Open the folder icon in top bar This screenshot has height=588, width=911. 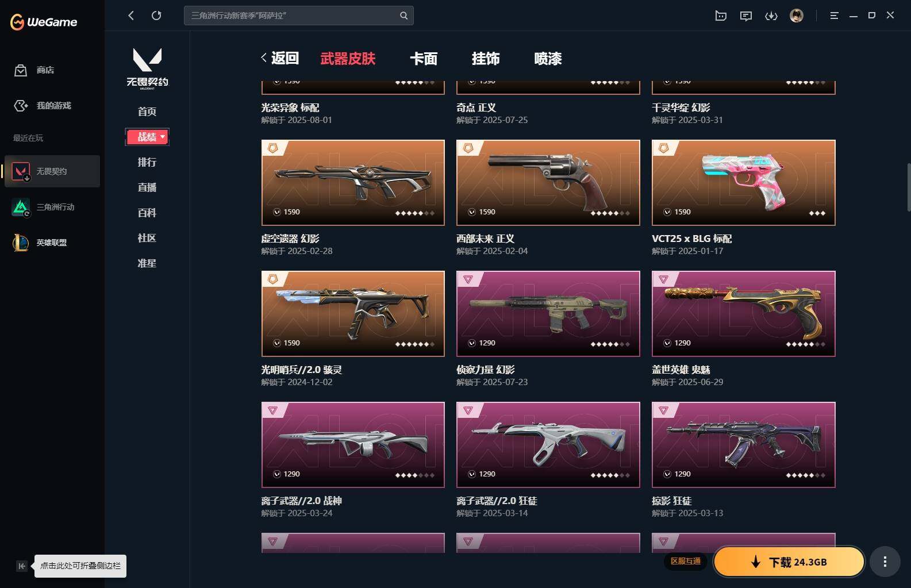tap(721, 16)
